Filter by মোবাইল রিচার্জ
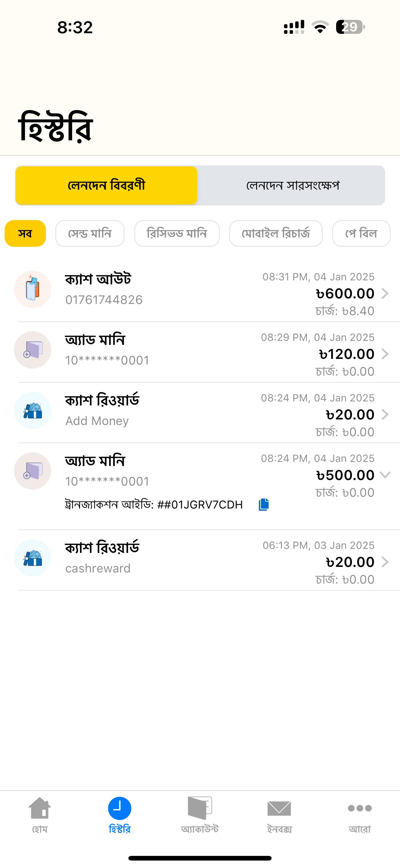400x868 pixels. (276, 233)
